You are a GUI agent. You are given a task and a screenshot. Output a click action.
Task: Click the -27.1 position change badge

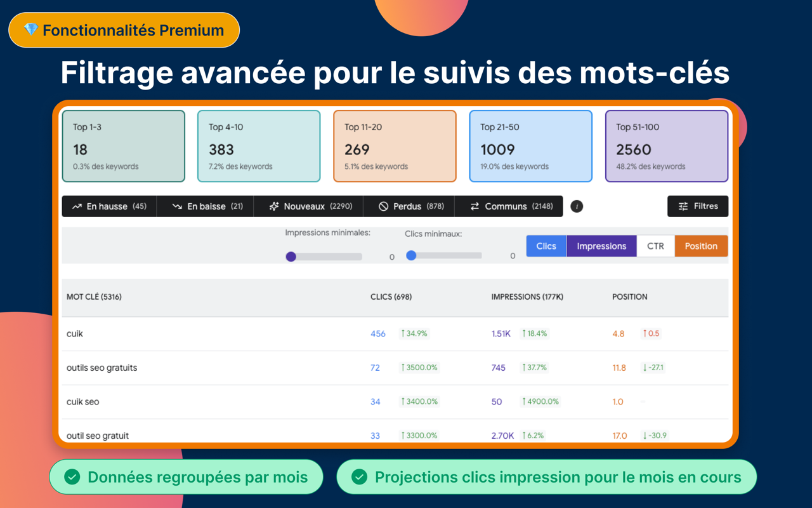[x=653, y=368]
